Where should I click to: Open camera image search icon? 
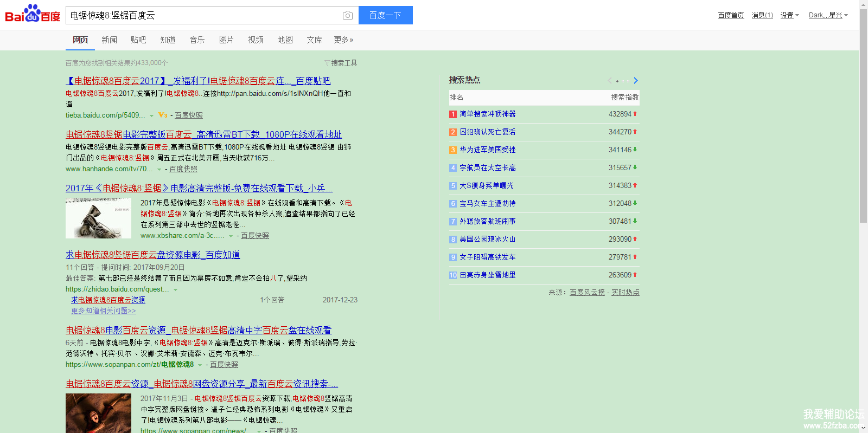tap(348, 16)
